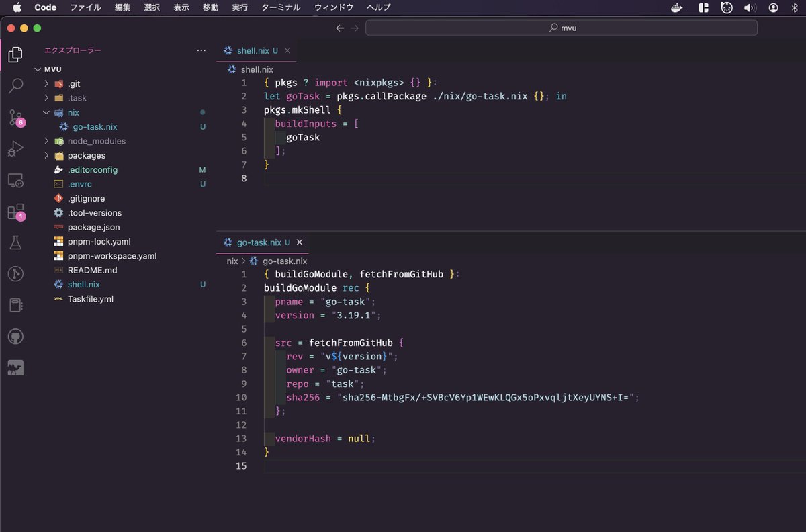Screen dimensions: 806x532
Task: Click the user account icon in menu bar
Action: pos(774,7)
